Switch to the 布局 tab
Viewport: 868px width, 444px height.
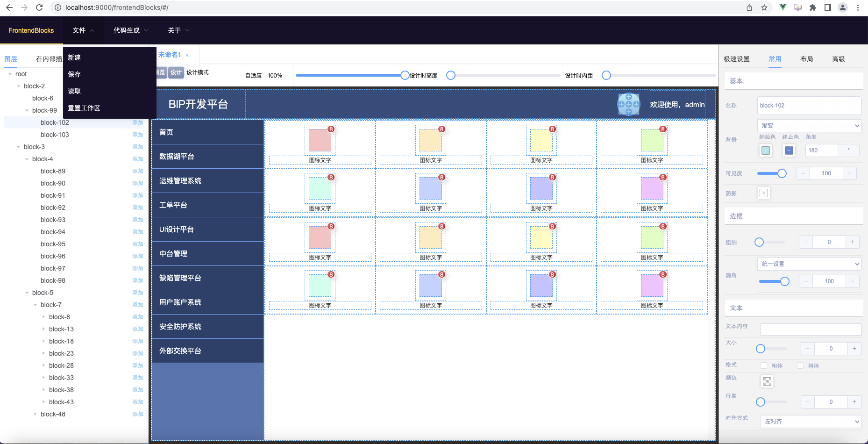[x=807, y=59]
